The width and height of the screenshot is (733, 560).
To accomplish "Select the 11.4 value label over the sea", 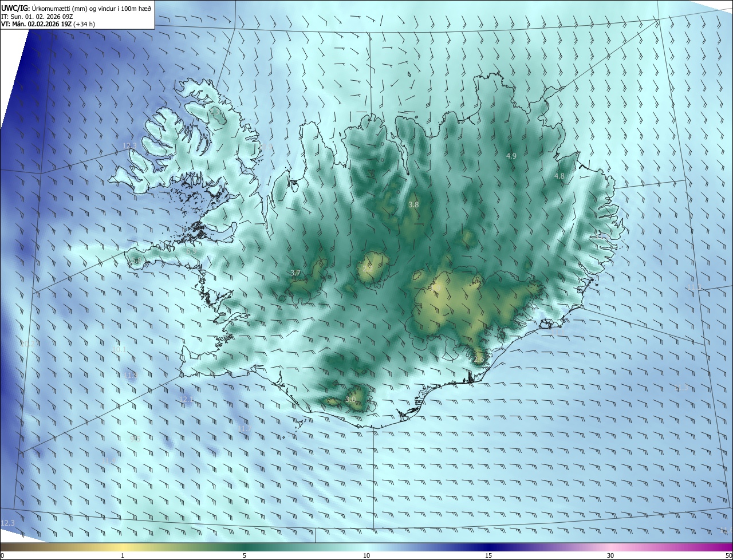I will tap(109, 460).
